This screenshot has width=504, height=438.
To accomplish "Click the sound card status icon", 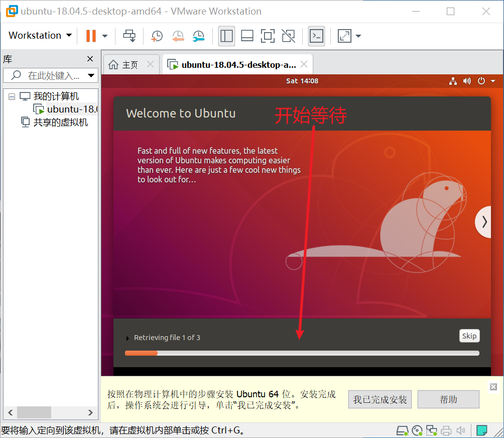I will point(461,430).
